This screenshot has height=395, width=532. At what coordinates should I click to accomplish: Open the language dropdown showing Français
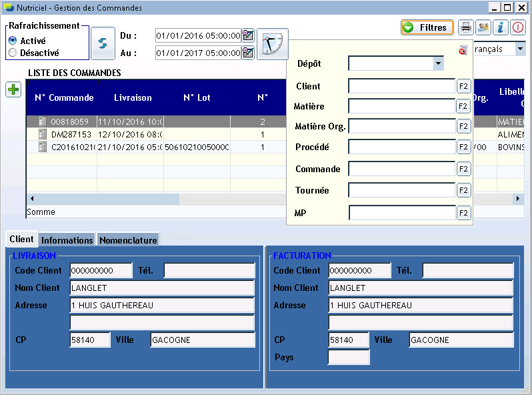pos(519,49)
